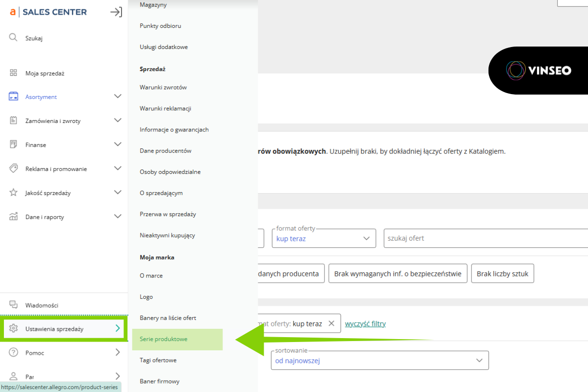Expand Dane i raporty chevron
The width and height of the screenshot is (588, 392).
click(118, 217)
